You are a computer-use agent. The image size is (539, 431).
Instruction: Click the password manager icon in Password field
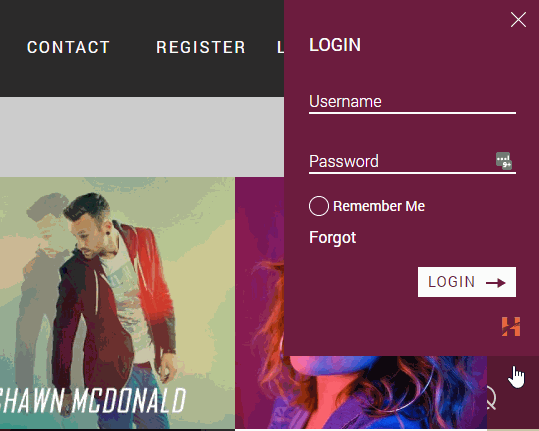[x=504, y=161]
